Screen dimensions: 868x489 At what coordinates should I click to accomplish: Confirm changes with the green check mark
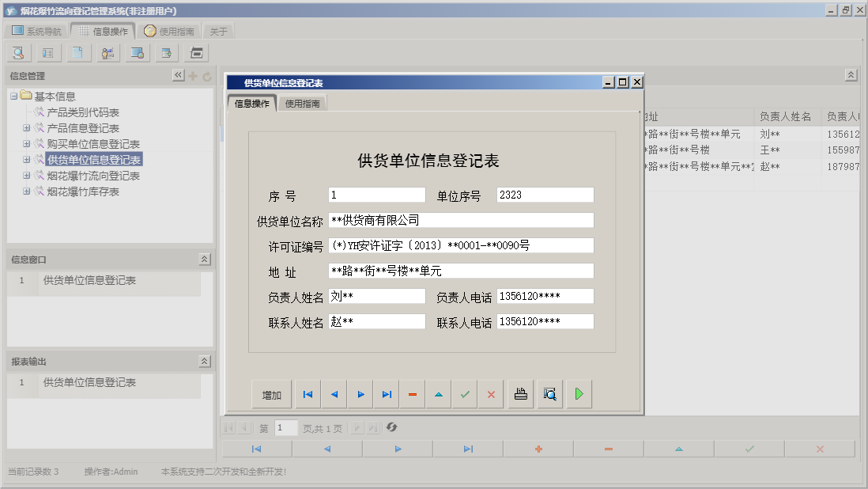[464, 393]
